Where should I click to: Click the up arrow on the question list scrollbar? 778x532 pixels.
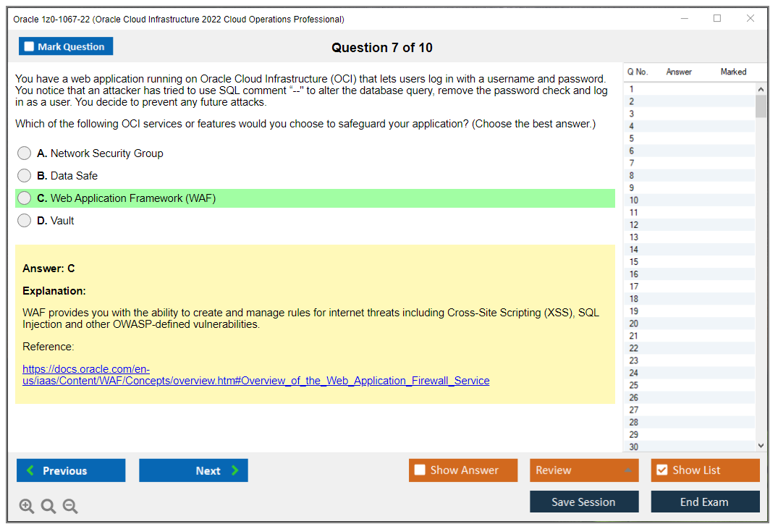coord(761,88)
